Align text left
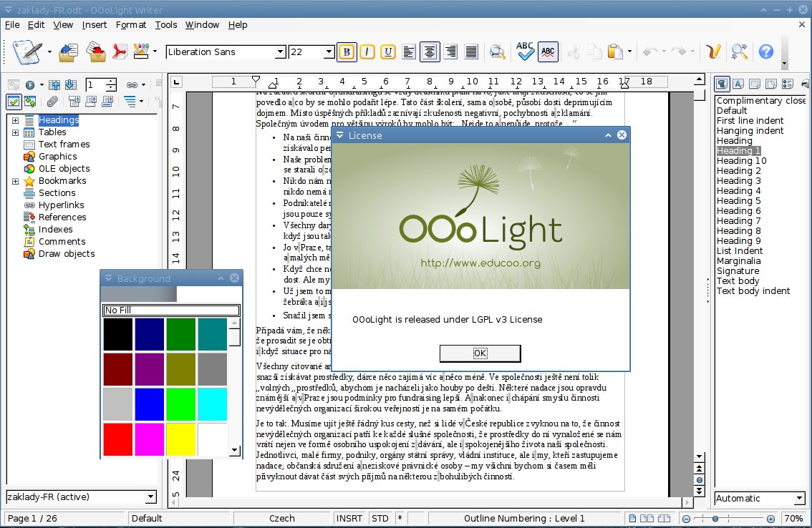The width and height of the screenshot is (812, 528). [409, 52]
